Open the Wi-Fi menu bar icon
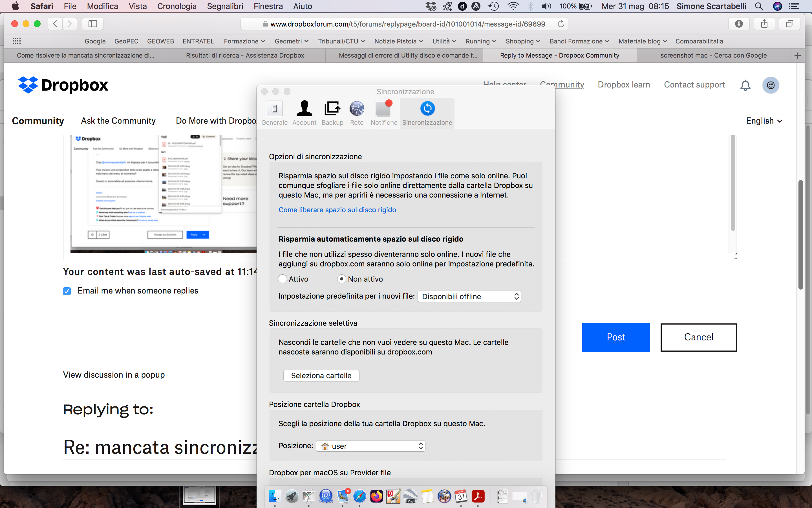 tap(513, 6)
